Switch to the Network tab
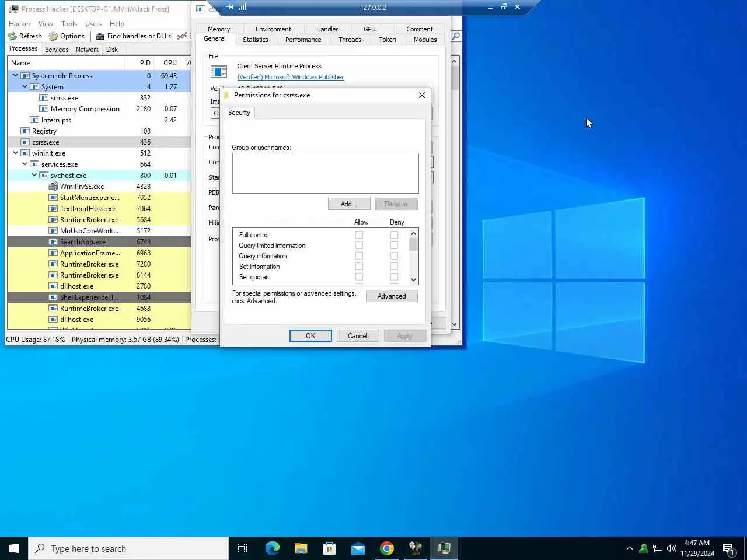The height and width of the screenshot is (560, 747). click(87, 50)
